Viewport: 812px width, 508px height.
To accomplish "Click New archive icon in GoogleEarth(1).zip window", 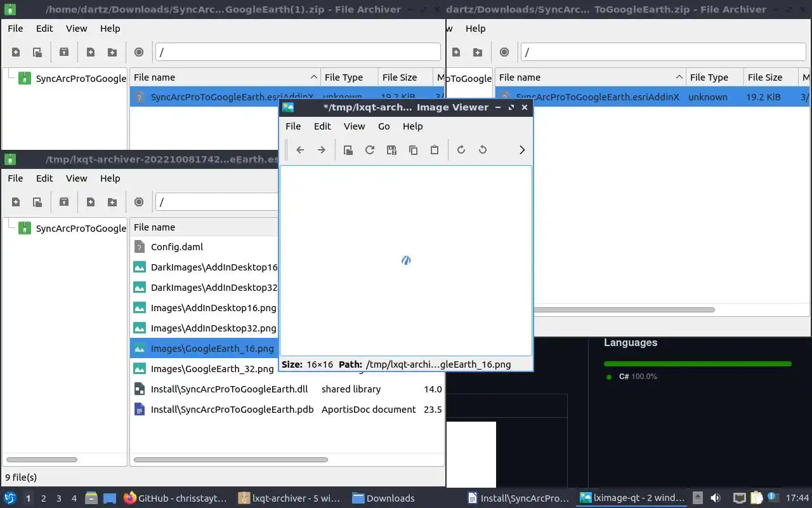I will click(x=16, y=52).
